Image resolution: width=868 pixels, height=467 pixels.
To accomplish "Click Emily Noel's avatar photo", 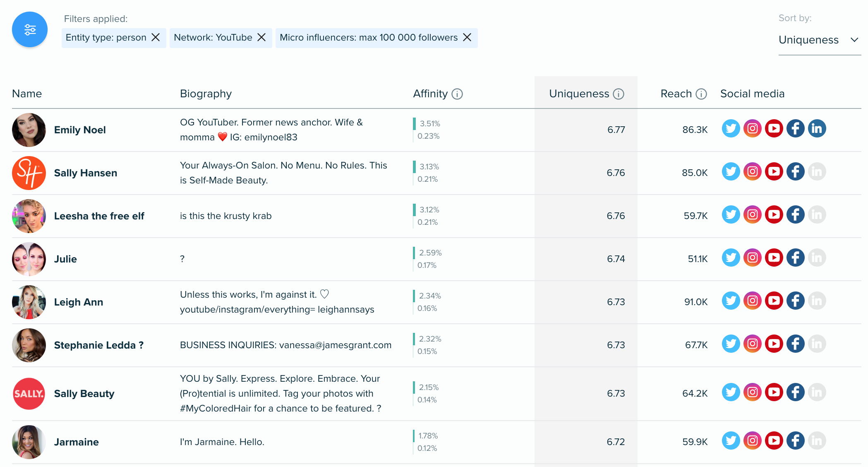I will click(29, 130).
